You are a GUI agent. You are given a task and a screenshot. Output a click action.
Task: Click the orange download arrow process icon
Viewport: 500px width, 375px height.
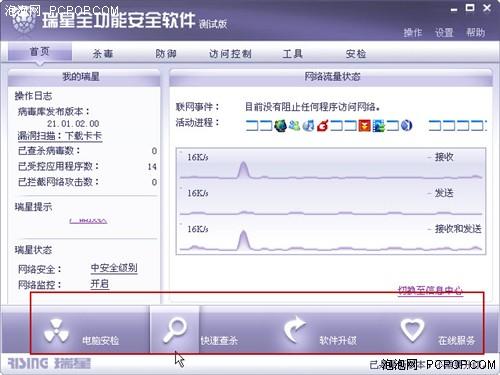(365, 126)
